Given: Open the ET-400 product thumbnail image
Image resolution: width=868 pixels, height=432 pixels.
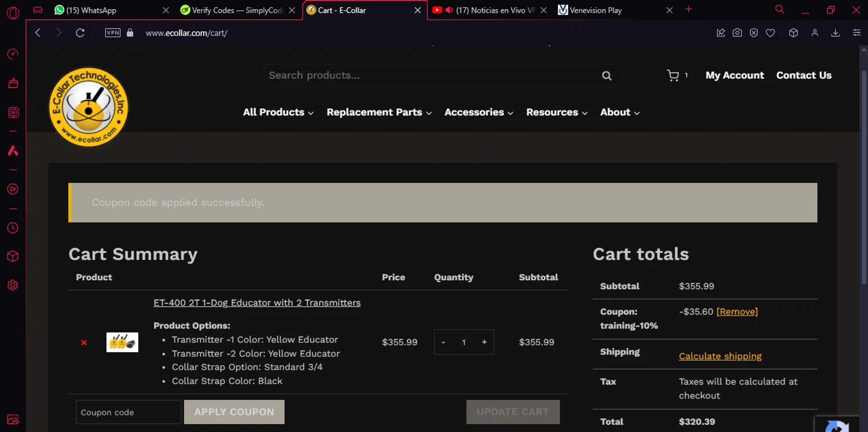Looking at the screenshot, I should coord(122,342).
